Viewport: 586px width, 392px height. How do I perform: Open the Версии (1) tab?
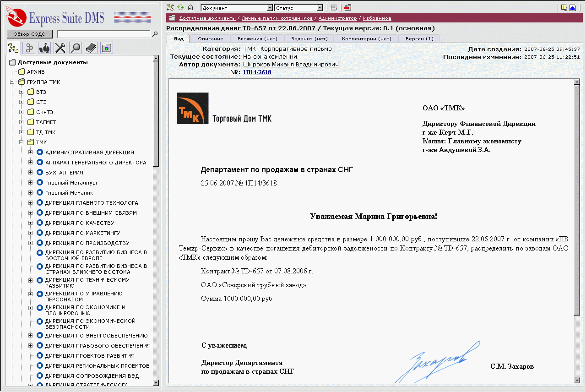(x=419, y=38)
